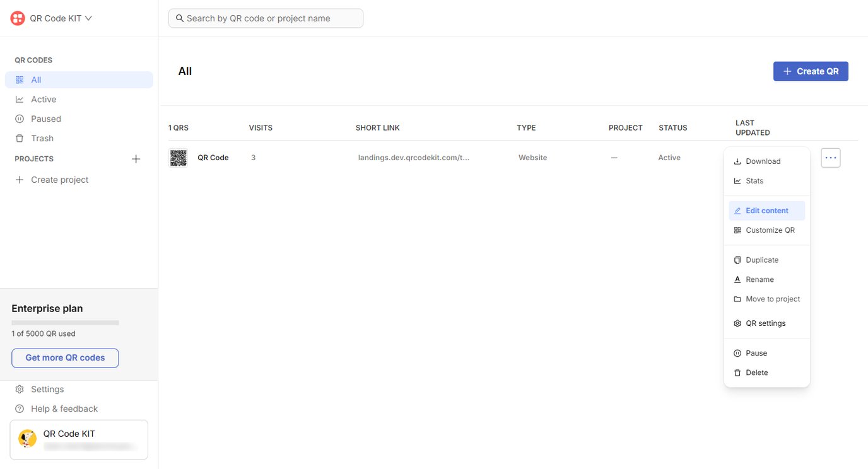This screenshot has height=469, width=868.
Task: Click the Customize QR grid icon
Action: (737, 229)
